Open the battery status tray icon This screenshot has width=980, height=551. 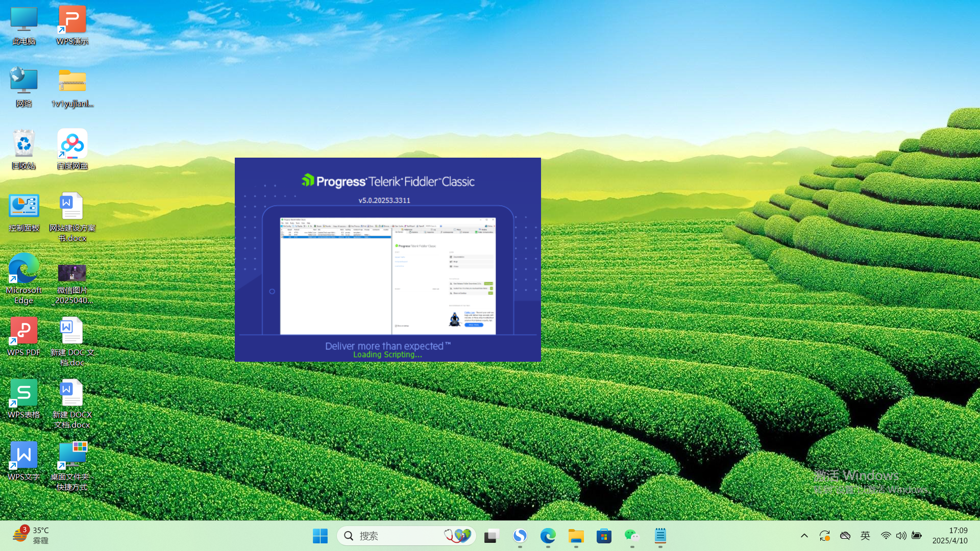917,536
